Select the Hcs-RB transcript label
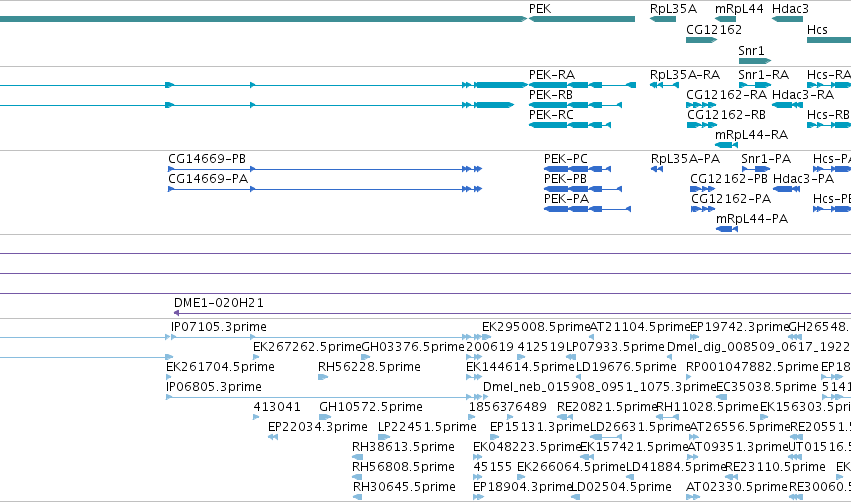This screenshot has width=851, height=502. pyautogui.click(x=828, y=115)
